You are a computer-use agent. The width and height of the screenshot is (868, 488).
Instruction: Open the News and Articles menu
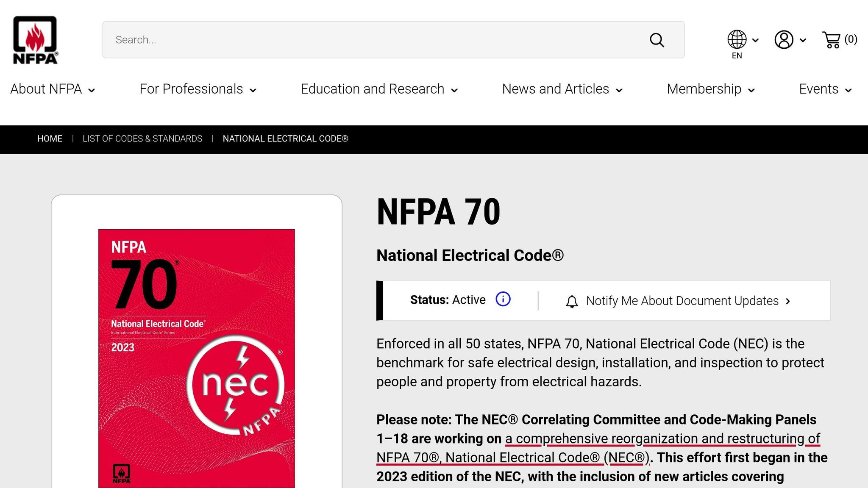562,89
